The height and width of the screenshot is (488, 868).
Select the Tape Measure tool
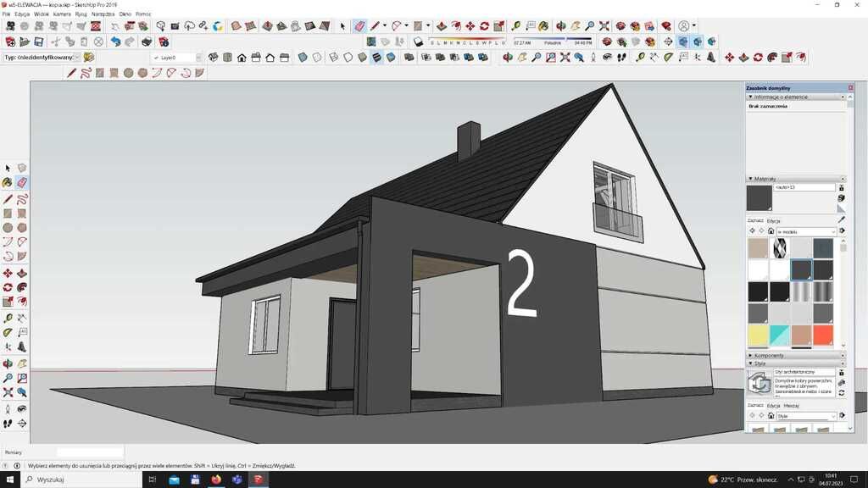tap(8, 319)
